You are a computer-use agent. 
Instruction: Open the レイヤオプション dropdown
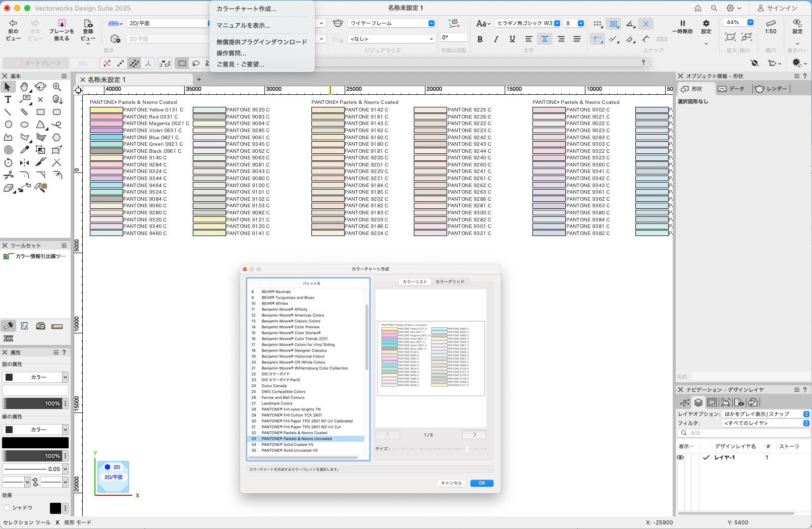[766, 414]
